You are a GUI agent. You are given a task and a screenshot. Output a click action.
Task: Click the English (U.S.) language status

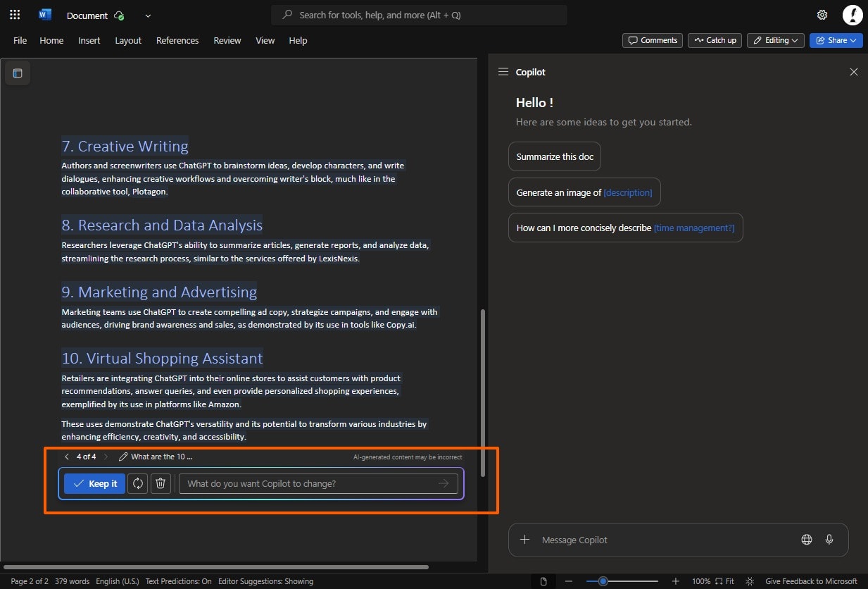click(118, 581)
